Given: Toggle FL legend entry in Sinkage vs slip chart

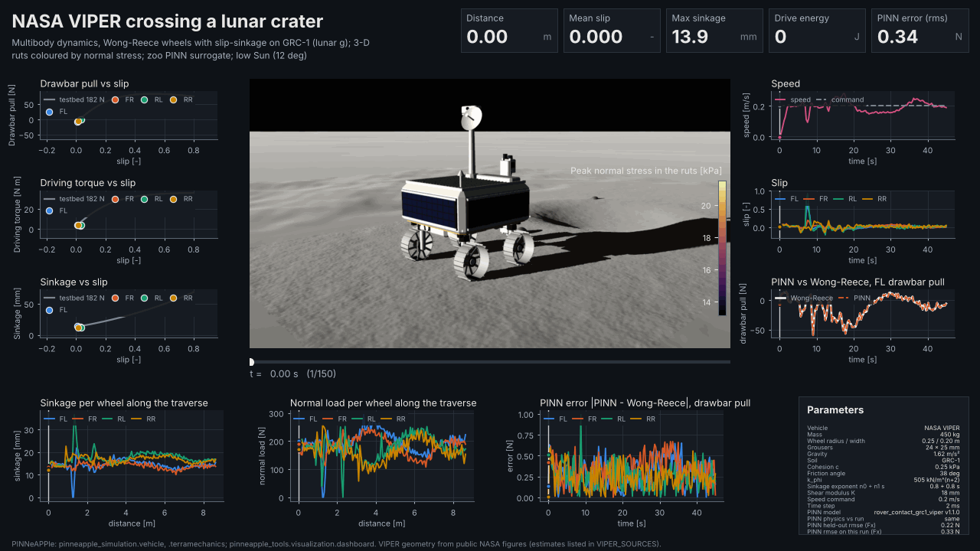Looking at the screenshot, I should [57, 311].
